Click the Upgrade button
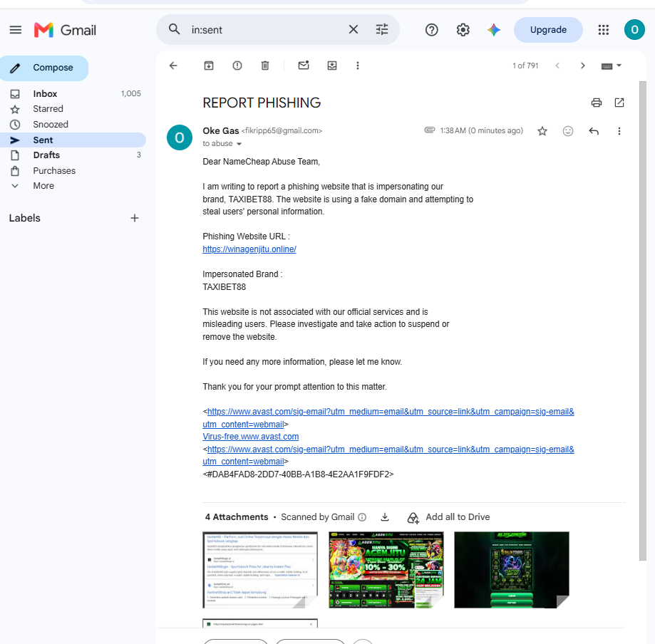The height and width of the screenshot is (644, 655). click(x=548, y=30)
